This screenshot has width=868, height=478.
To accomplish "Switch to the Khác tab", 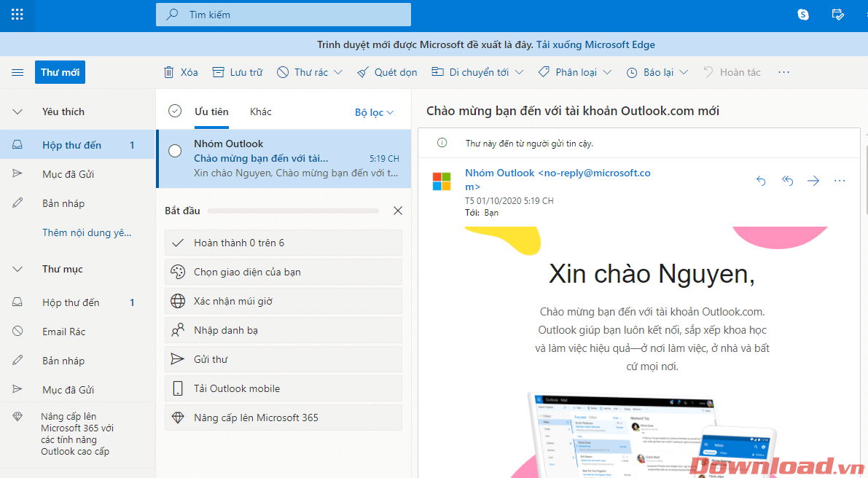I will (x=261, y=111).
